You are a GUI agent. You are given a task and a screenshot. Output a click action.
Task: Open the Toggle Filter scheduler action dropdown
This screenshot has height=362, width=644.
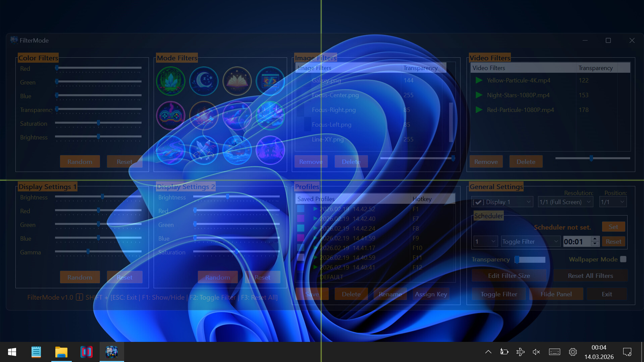tap(530, 241)
